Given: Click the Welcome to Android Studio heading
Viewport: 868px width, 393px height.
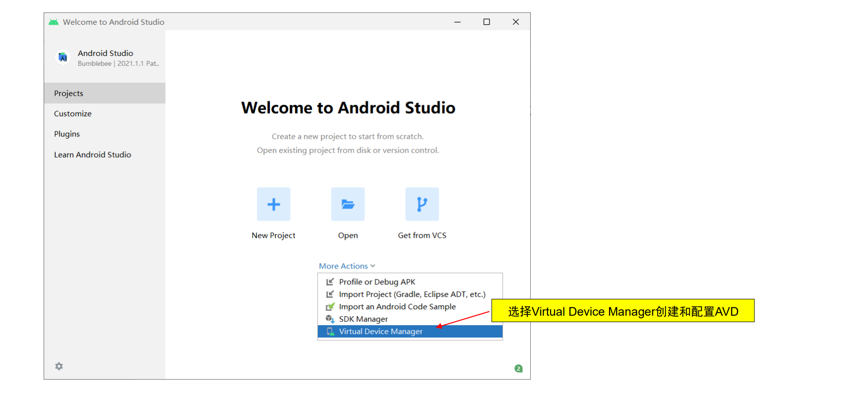Looking at the screenshot, I should pos(348,108).
